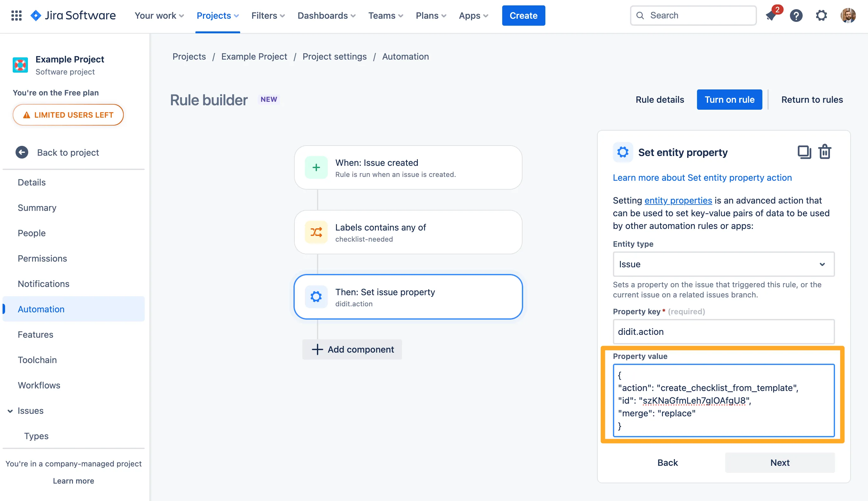Image resolution: width=868 pixels, height=501 pixels.
Task: Expand the Projects menu
Action: coord(218,16)
